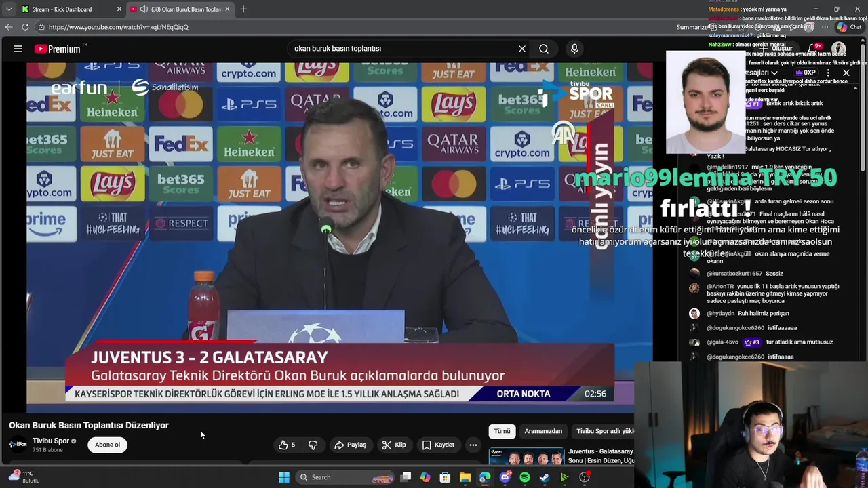868x488 pixels.
Task: Open Steam from the taskbar
Action: coord(545,477)
